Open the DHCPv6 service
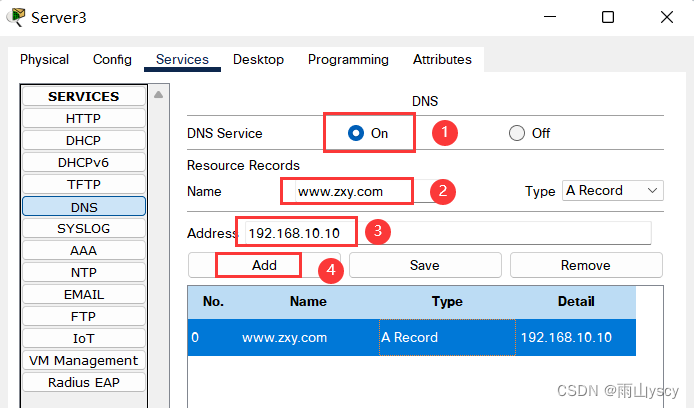The width and height of the screenshot is (694, 408). tap(84, 162)
